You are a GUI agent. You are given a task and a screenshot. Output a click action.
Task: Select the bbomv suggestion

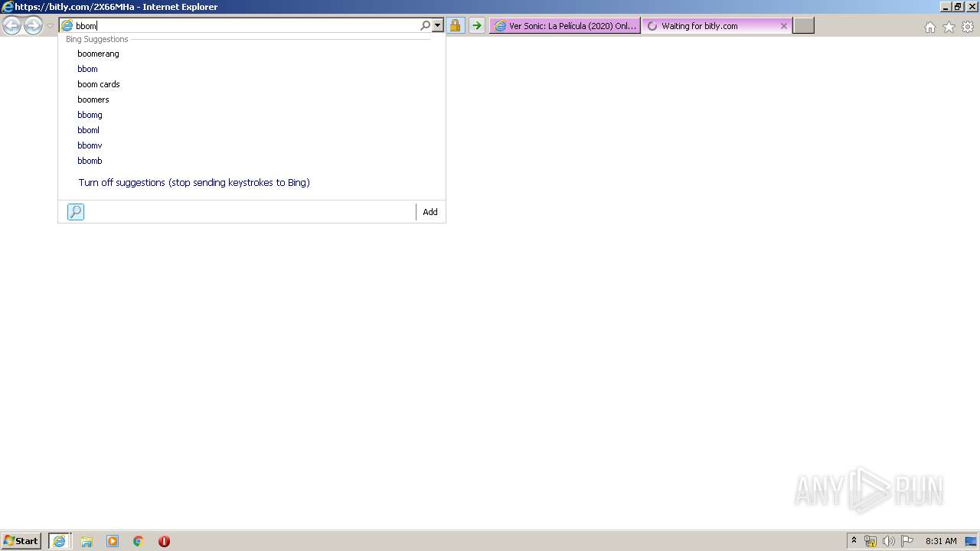point(252,145)
